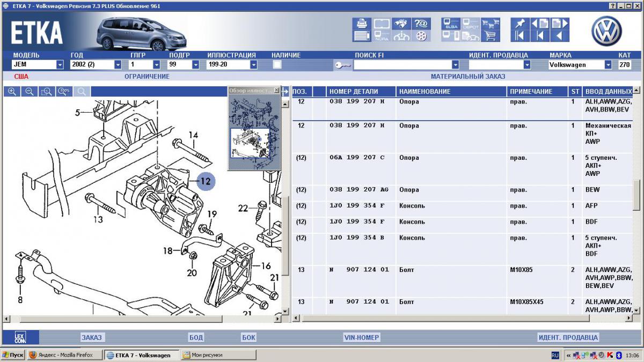The width and height of the screenshot is (644, 362).
Task: Click the pushpin icon
Action: point(520,24)
